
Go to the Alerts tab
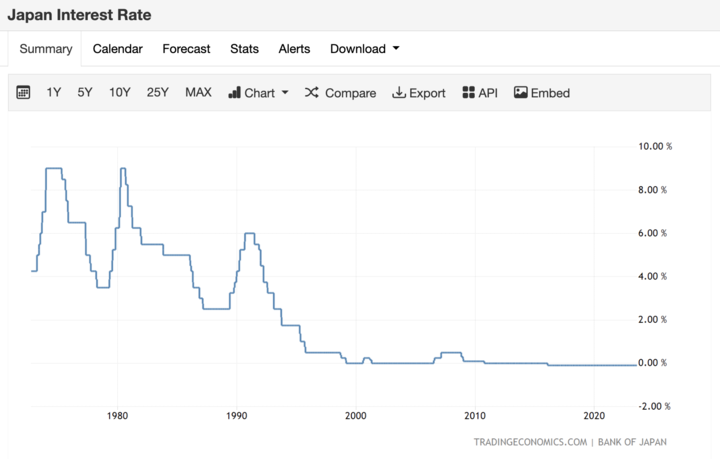click(x=294, y=49)
